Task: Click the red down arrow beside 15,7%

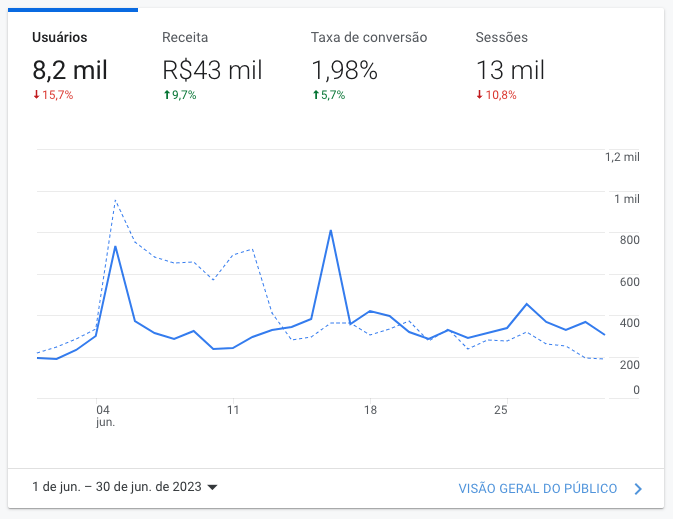Action: [36, 96]
